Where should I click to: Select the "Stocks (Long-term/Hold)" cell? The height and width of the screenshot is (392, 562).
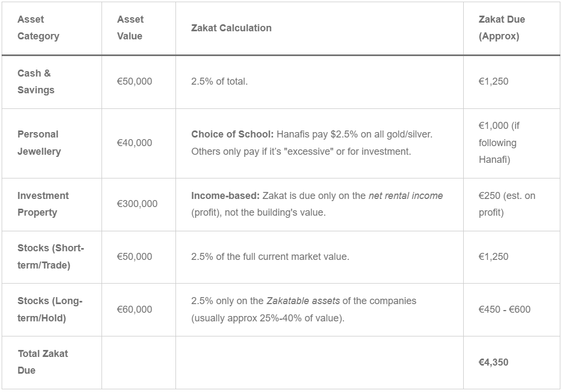click(50, 310)
